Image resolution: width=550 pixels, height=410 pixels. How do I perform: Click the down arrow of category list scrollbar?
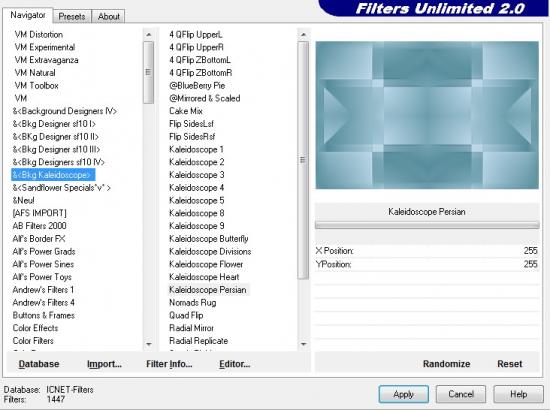click(149, 344)
